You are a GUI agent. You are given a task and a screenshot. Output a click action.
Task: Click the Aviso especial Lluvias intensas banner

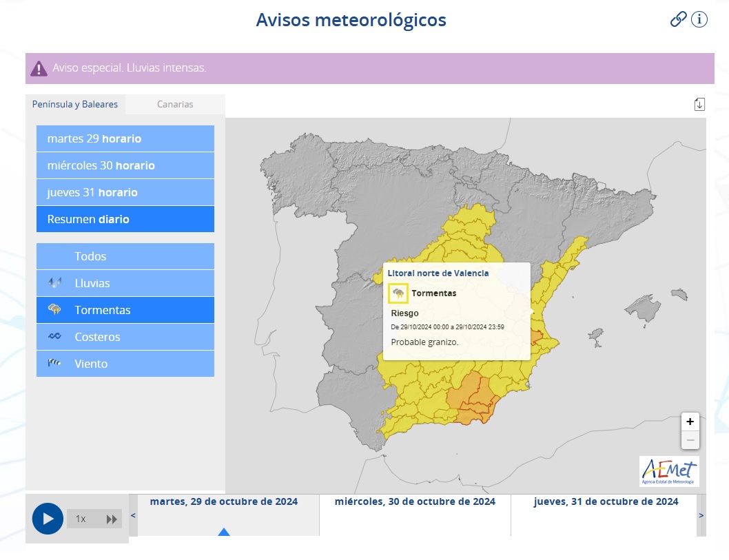pos(369,68)
